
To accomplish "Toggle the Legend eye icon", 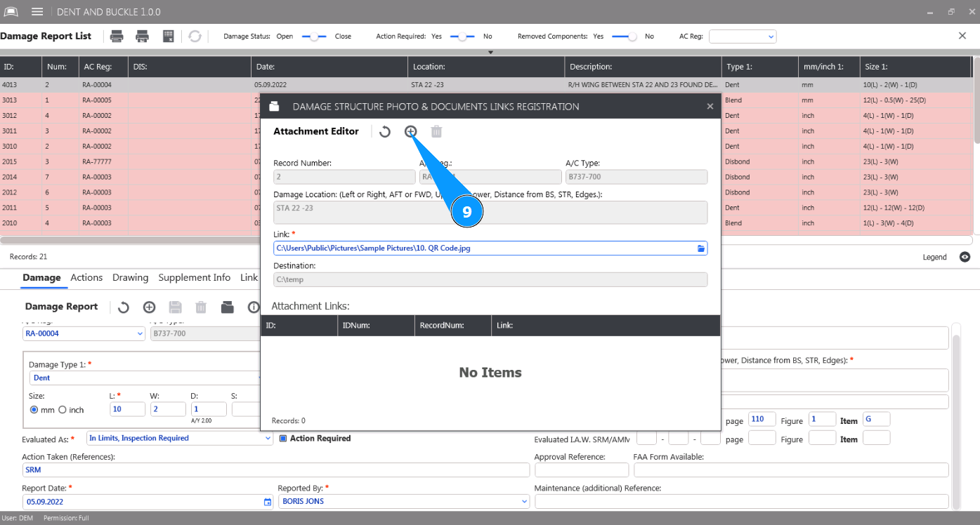I will point(965,257).
